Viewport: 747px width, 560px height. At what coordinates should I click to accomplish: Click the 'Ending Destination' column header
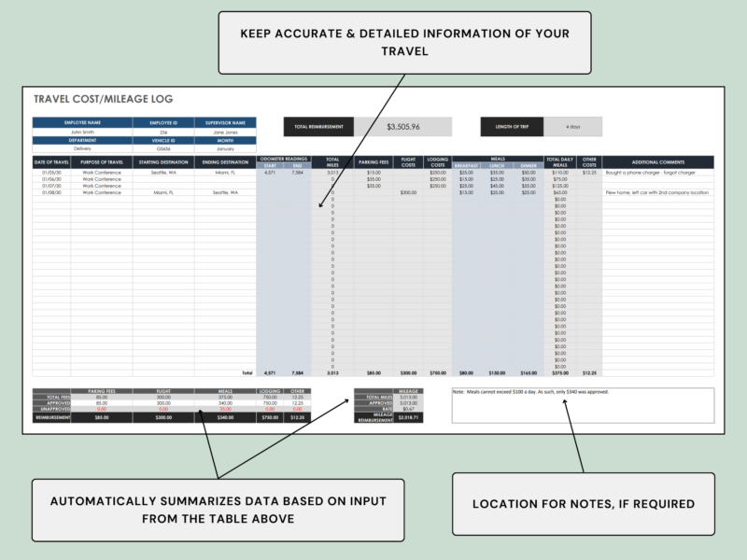pos(225,162)
